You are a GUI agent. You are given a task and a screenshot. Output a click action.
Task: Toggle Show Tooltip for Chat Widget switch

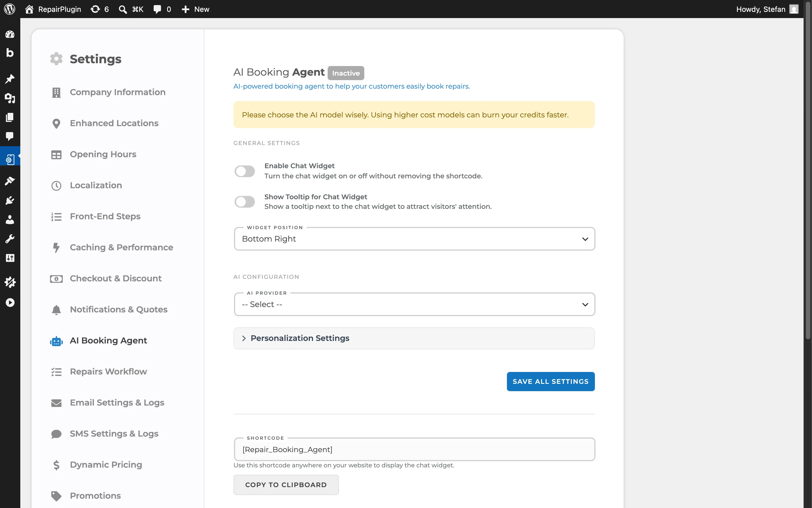(x=245, y=202)
